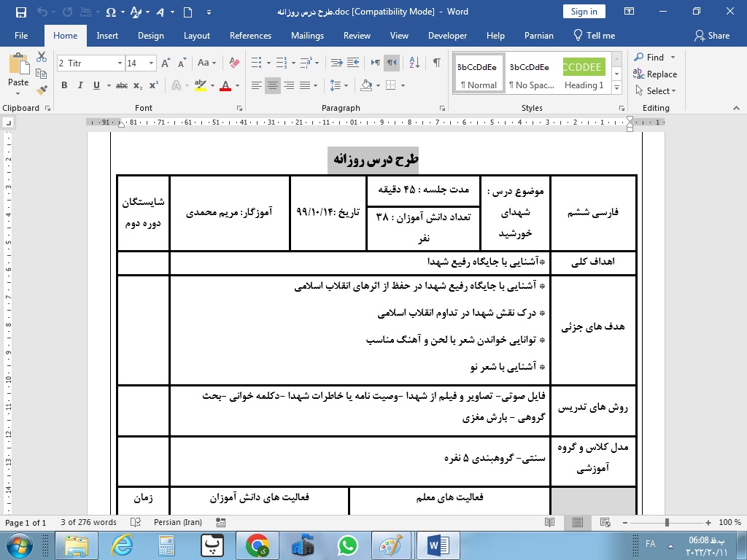The height and width of the screenshot is (560, 747).
Task: Click Replace in the Editing group
Action: click(x=655, y=74)
